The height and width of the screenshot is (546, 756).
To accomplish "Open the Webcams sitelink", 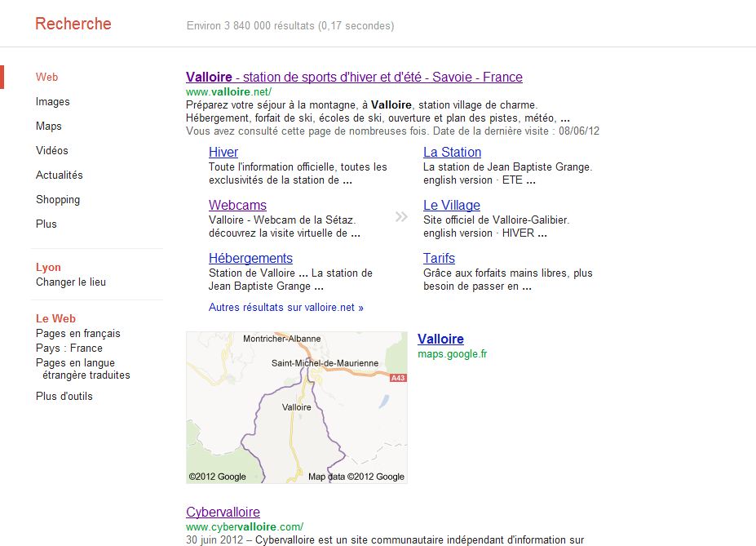I will click(237, 206).
